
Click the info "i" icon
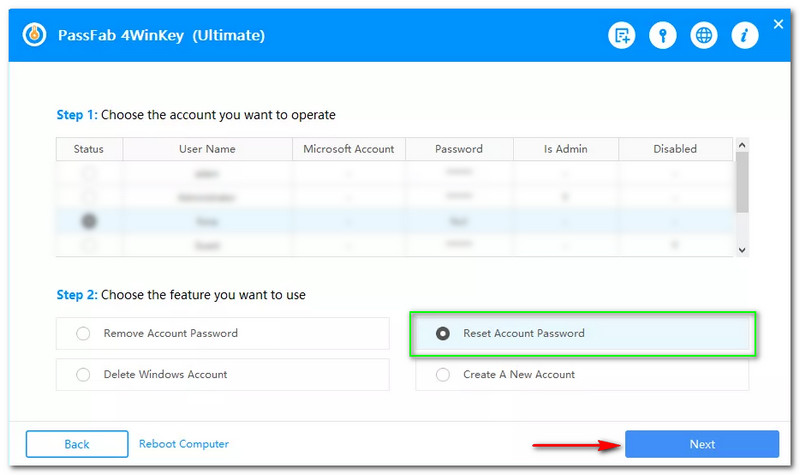(x=744, y=36)
